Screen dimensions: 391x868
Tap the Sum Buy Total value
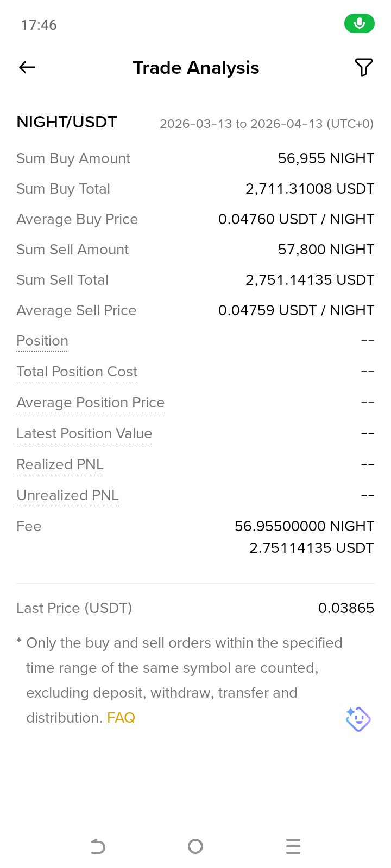click(x=310, y=189)
